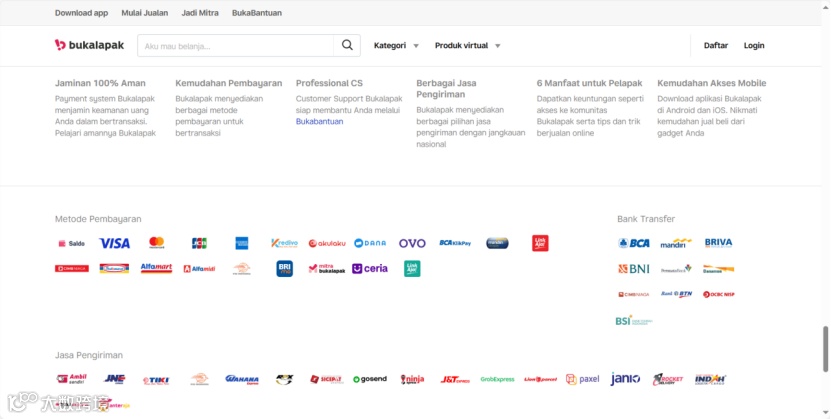Open the BukaBantuan top menu link
831x419 pixels.
[x=256, y=13]
